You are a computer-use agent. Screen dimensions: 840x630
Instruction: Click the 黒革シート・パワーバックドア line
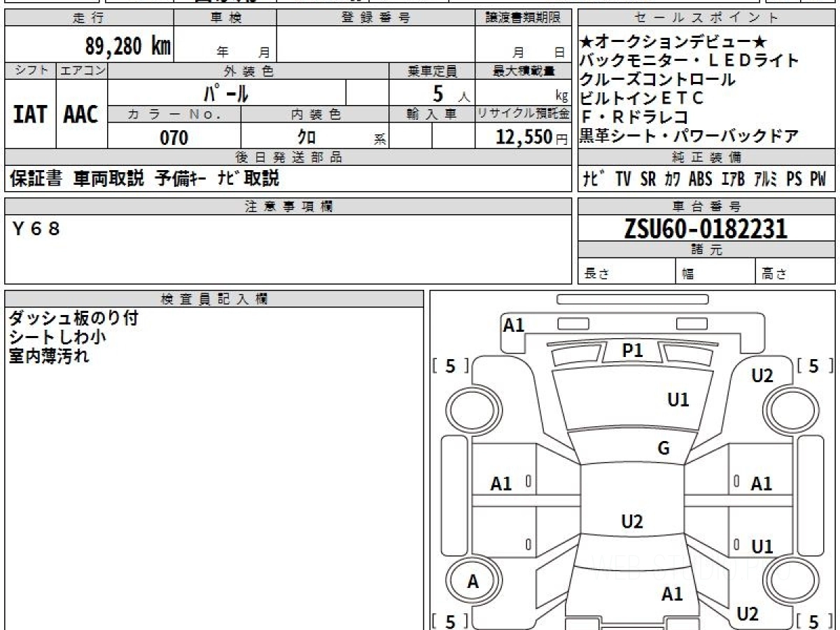pyautogui.click(x=689, y=136)
